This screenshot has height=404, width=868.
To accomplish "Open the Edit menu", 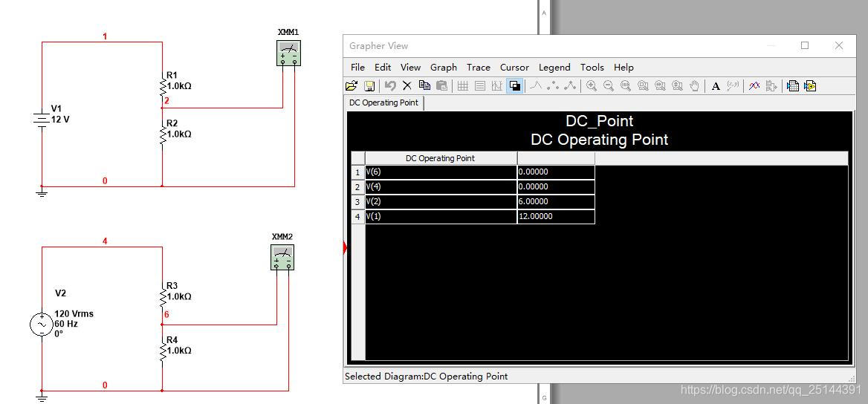I will pos(383,67).
